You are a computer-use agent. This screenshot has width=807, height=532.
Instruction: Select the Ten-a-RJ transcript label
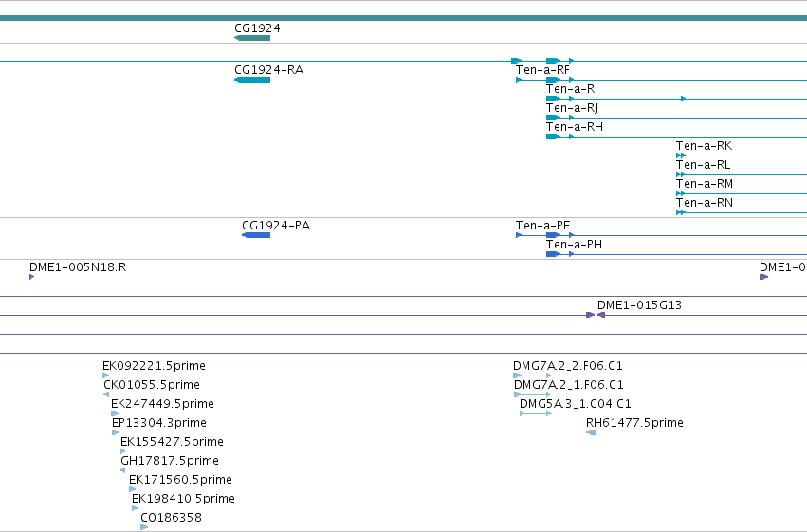572,108
